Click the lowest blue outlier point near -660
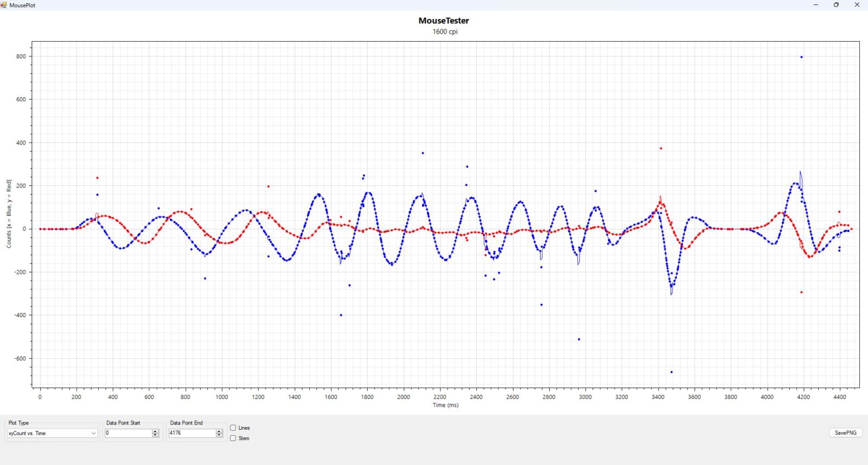Viewport: 868px width, 465px height. tap(672, 372)
